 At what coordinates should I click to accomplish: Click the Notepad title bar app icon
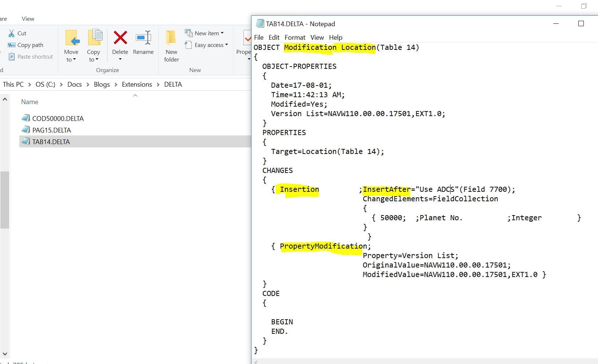pos(260,24)
